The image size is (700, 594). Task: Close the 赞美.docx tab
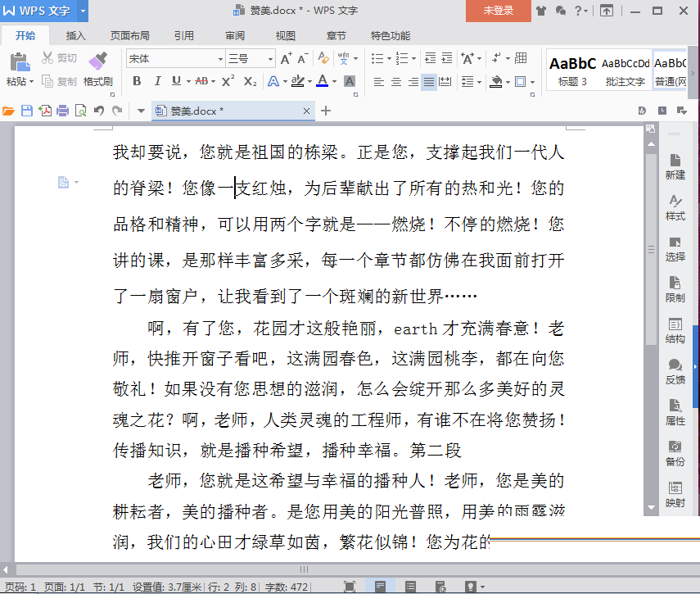(x=306, y=111)
